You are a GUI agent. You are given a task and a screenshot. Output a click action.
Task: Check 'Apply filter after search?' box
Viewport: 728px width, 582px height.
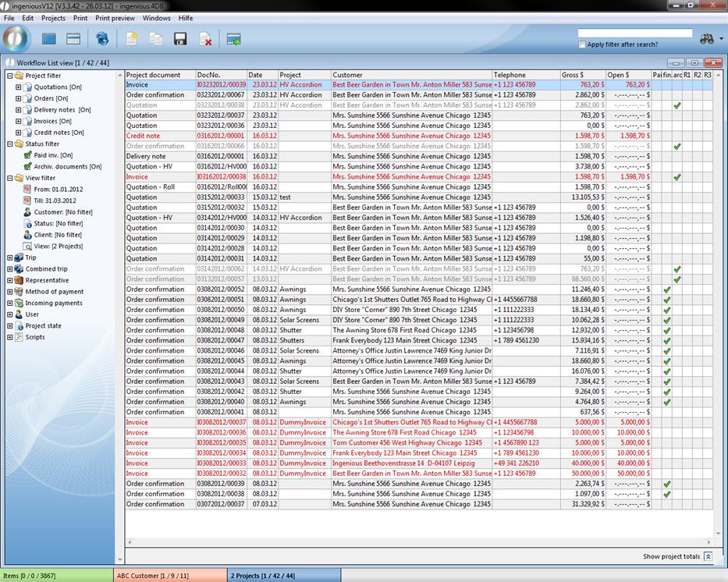[x=582, y=44]
